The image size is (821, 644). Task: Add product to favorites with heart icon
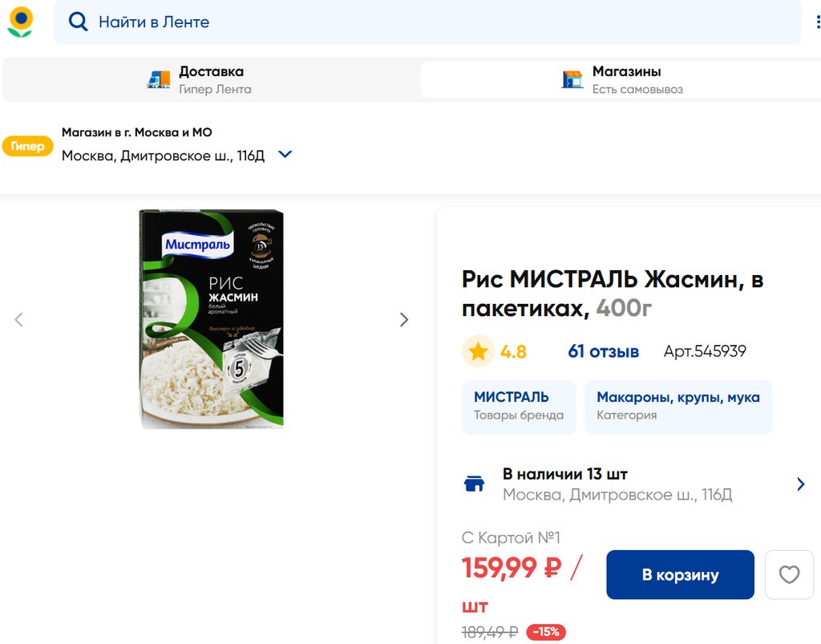pos(789,574)
